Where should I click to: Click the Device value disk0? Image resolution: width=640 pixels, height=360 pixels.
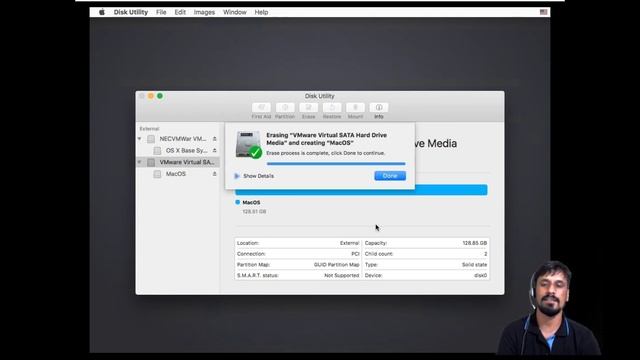(480, 276)
